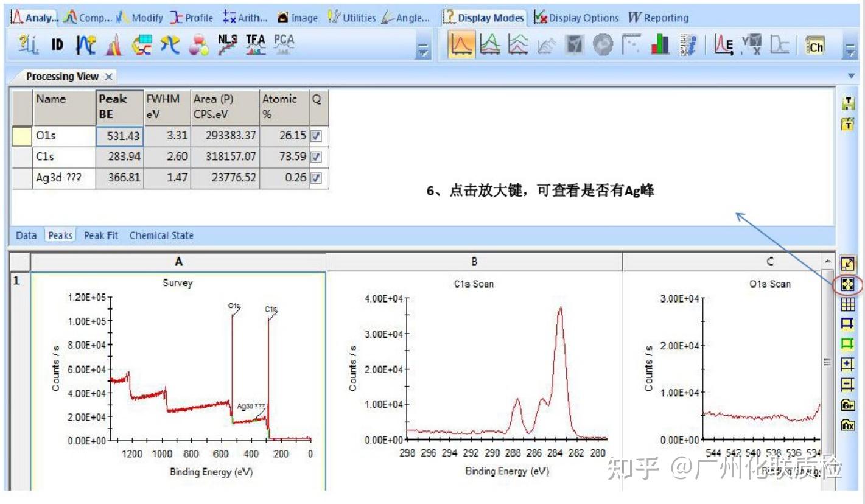The height and width of the screenshot is (504, 865).
Task: Click the circled zoom magnifier icon in right sidebar
Action: pos(849,282)
